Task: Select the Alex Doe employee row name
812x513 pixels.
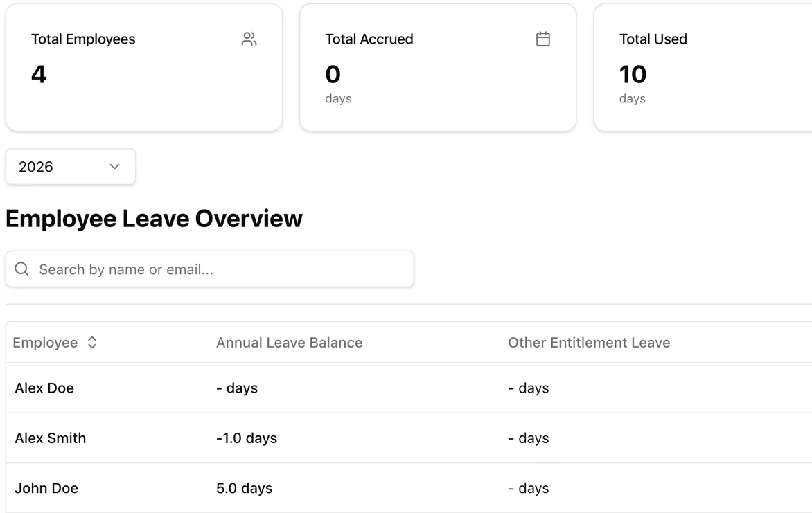Action: point(44,388)
